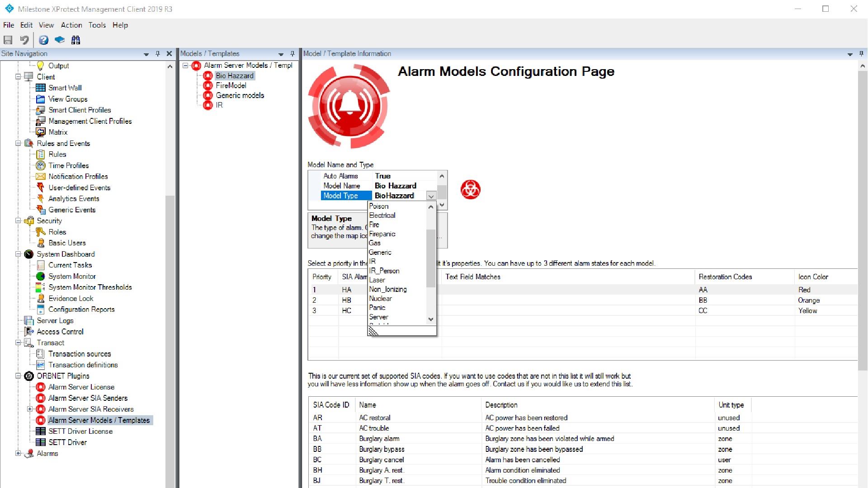Collapse Alarm Server Models root node
The image size is (868, 488).
[x=185, y=66]
